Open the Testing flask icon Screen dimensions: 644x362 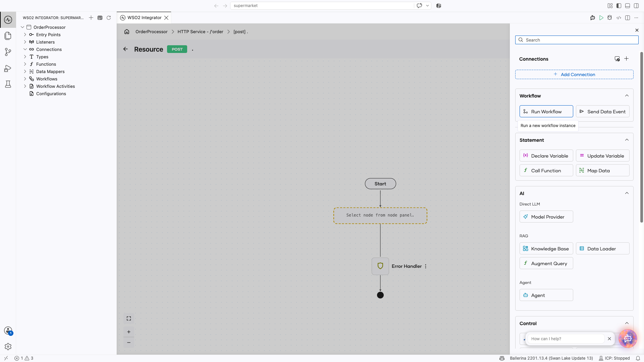point(8,84)
